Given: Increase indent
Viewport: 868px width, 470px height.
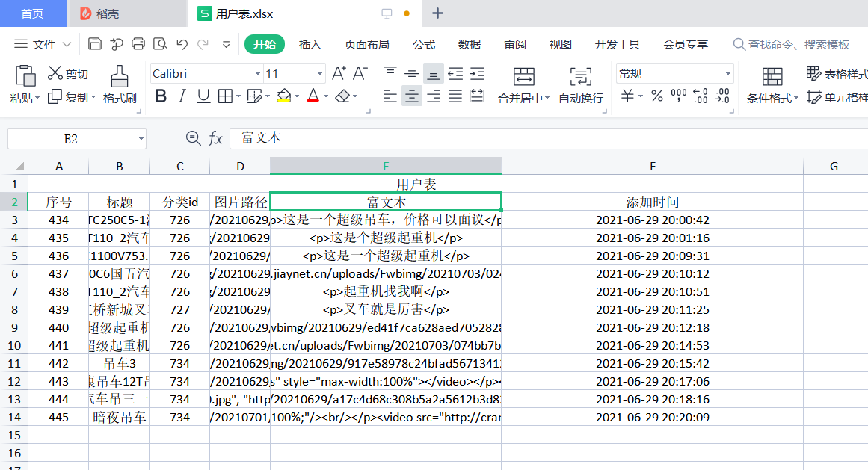Looking at the screenshot, I should [x=477, y=73].
